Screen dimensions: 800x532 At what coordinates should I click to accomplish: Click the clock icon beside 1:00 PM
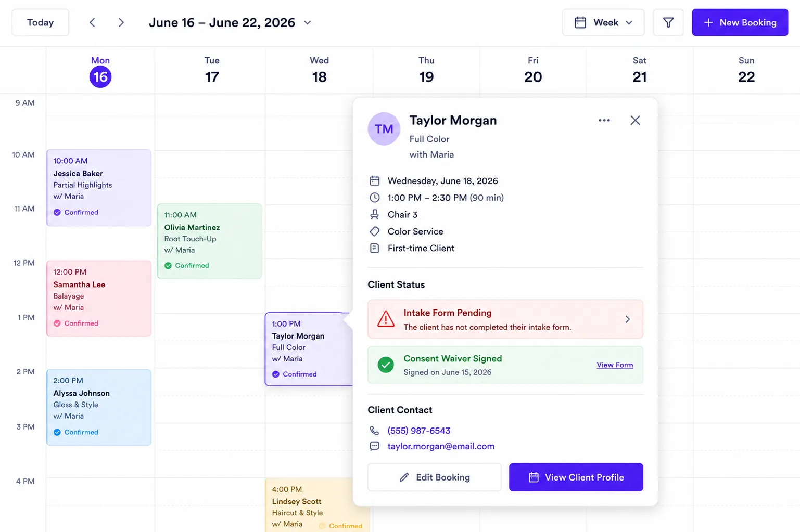(x=375, y=198)
